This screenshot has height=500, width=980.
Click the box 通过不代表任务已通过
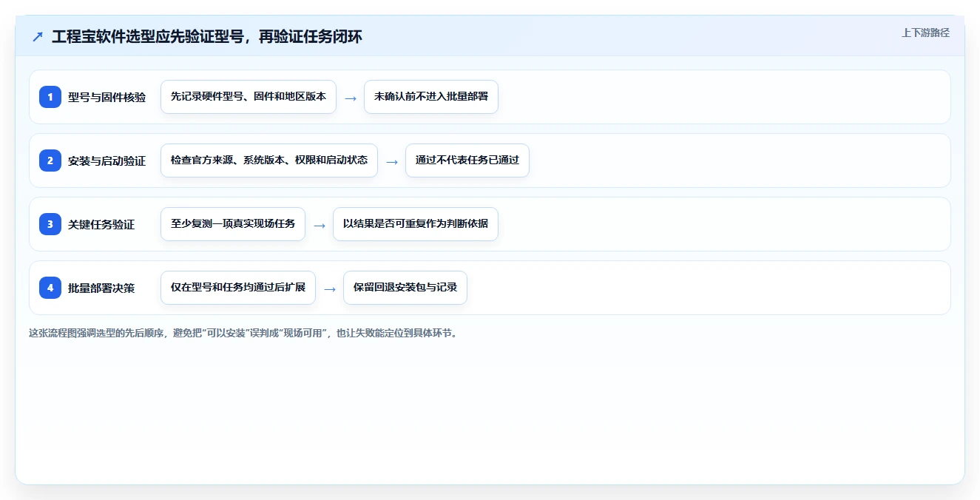point(467,161)
